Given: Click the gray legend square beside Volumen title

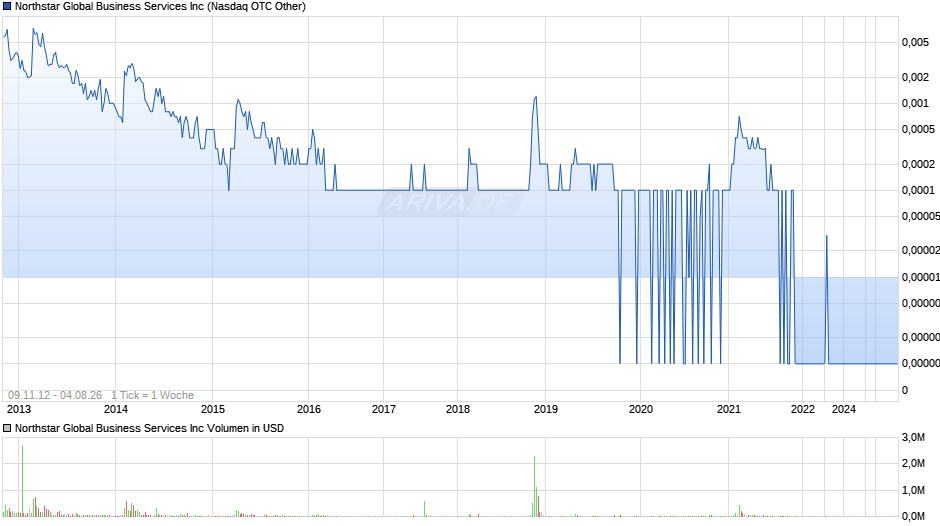Looking at the screenshot, I should click(x=7, y=428).
